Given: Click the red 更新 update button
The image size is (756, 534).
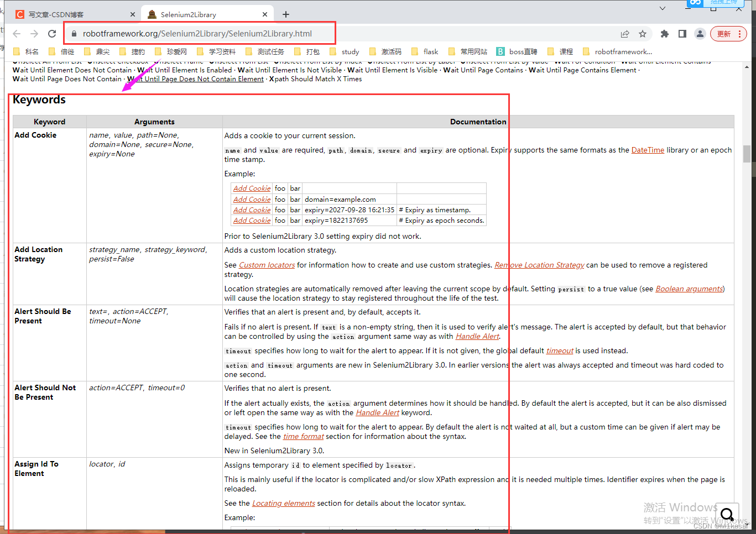Looking at the screenshot, I should pyautogui.click(x=728, y=34).
